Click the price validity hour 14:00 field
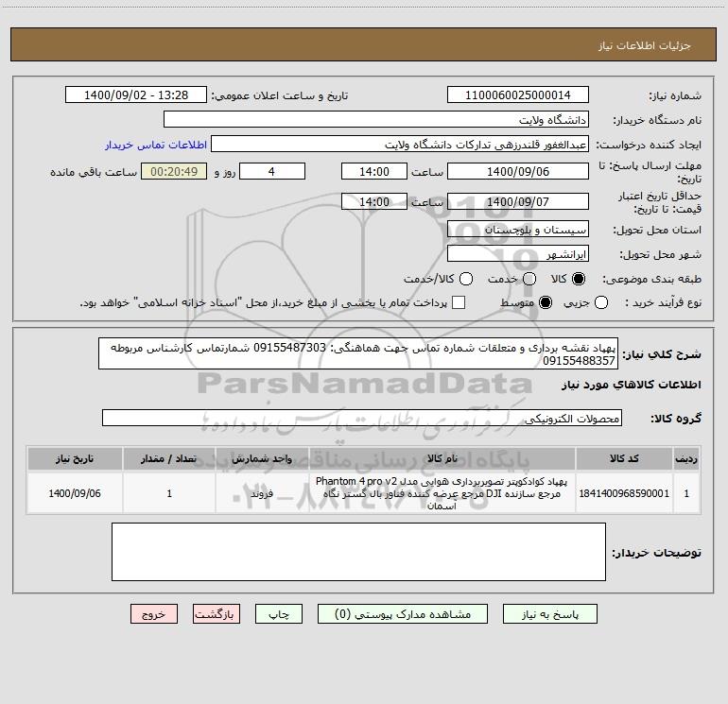This screenshot has height=704, width=728. [x=374, y=201]
